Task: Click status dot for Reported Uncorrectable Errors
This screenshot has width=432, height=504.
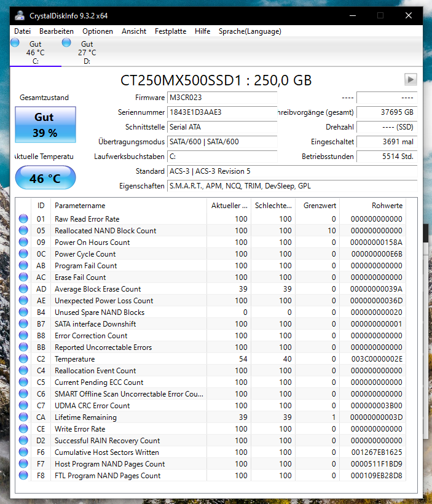Action: 23,347
